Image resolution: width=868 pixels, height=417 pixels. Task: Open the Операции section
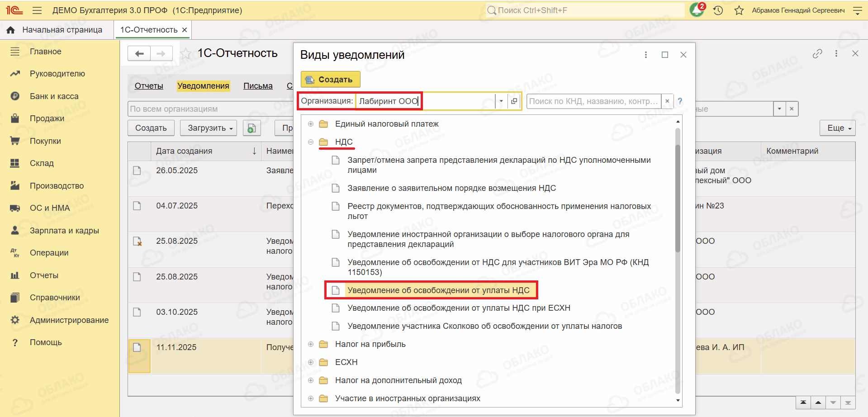49,253
